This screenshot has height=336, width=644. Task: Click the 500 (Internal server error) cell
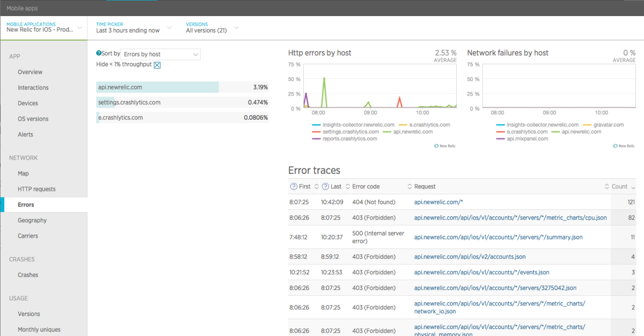point(378,237)
